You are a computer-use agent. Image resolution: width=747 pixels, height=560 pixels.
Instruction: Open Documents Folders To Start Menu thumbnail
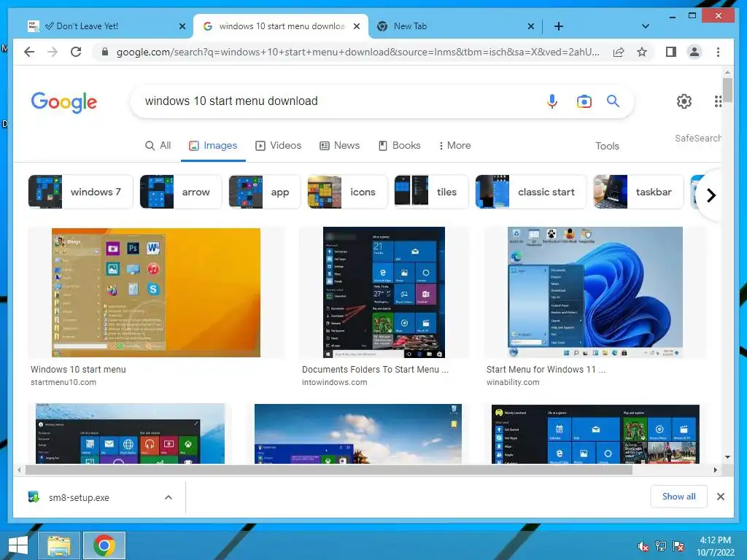point(384,292)
